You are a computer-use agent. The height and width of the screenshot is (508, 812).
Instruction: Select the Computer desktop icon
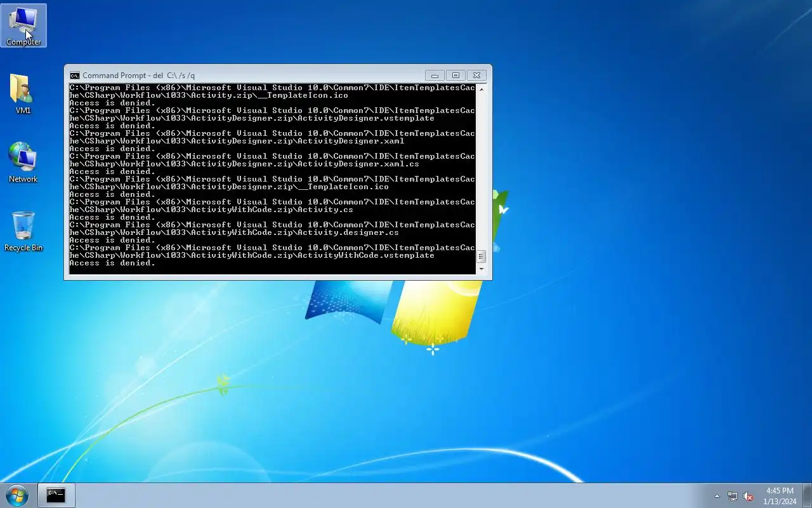pyautogui.click(x=23, y=25)
